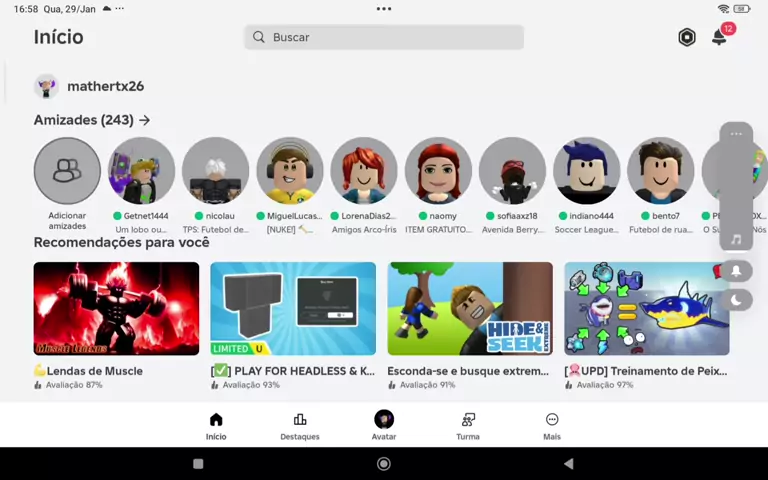
Task: Open the Avatar tab
Action: click(x=384, y=426)
